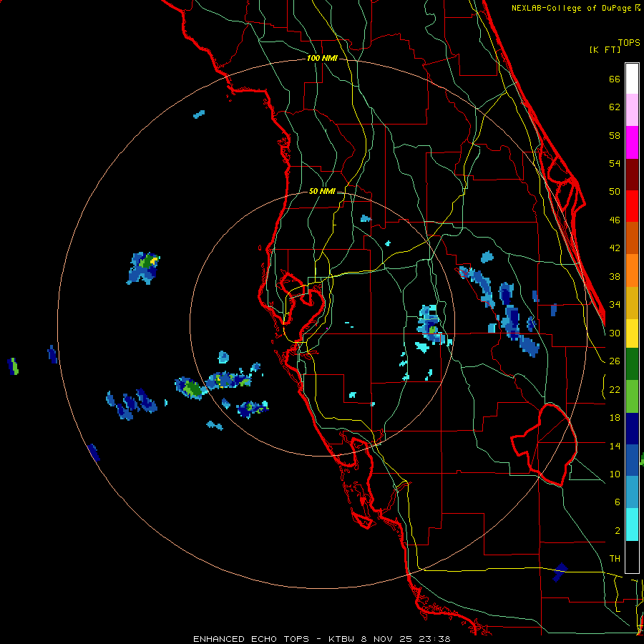Viewport: 644px width, 644px height.
Task: Select the 2 legend value
Action: [x=617, y=530]
